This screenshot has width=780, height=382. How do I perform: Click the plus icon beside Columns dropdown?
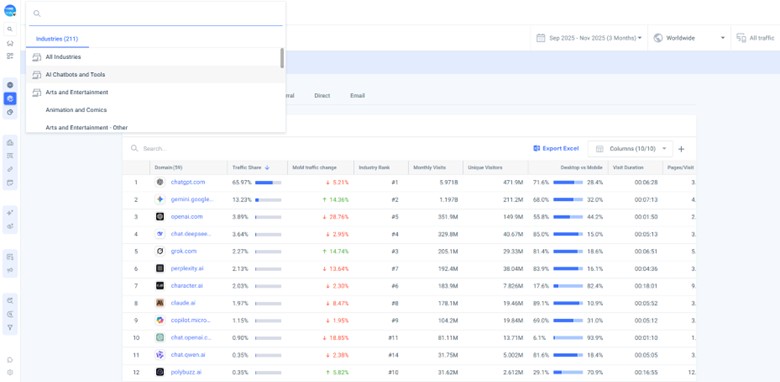tap(682, 149)
